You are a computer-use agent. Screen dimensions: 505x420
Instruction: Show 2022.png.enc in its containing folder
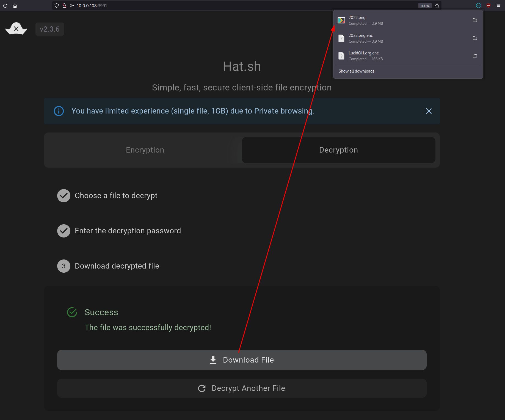click(475, 38)
